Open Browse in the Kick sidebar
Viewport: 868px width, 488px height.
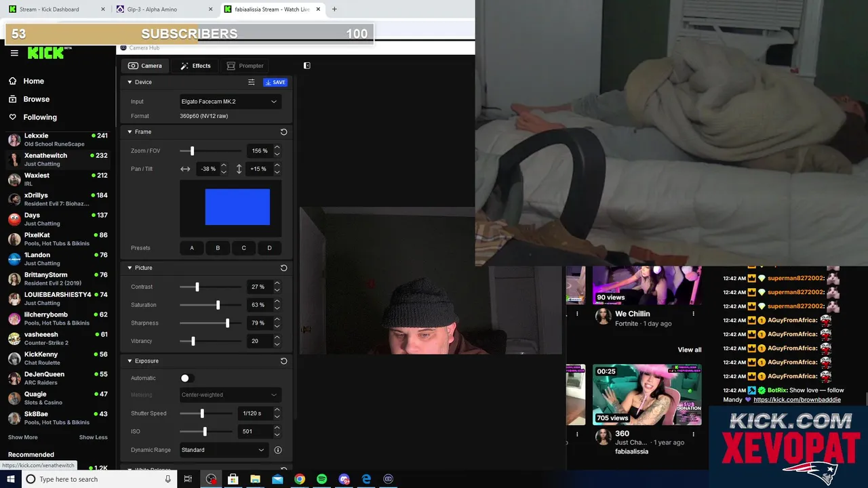(36, 99)
